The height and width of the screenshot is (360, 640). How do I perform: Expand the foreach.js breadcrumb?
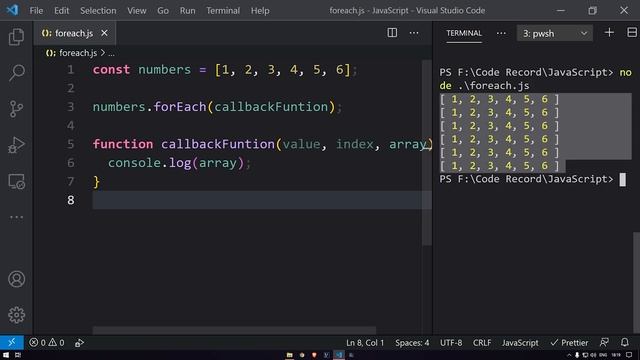pyautogui.click(x=78, y=53)
